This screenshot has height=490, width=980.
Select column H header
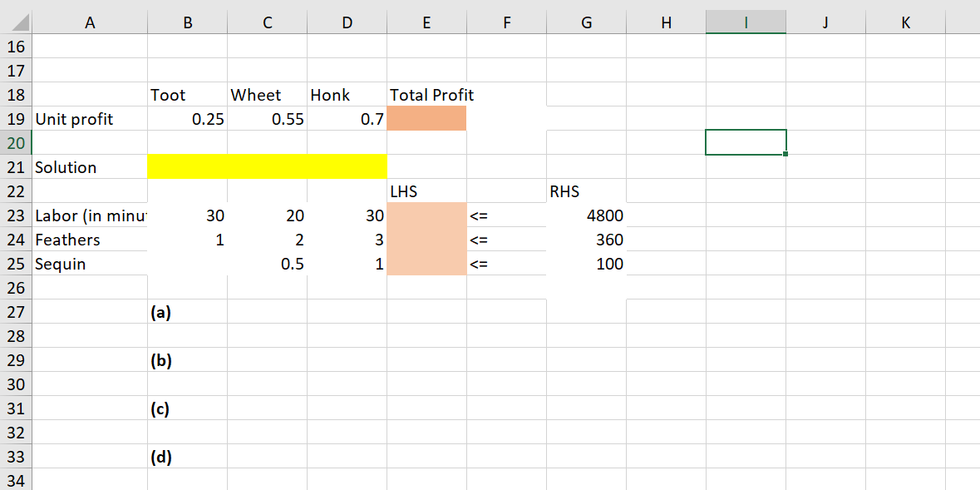pyautogui.click(x=667, y=22)
